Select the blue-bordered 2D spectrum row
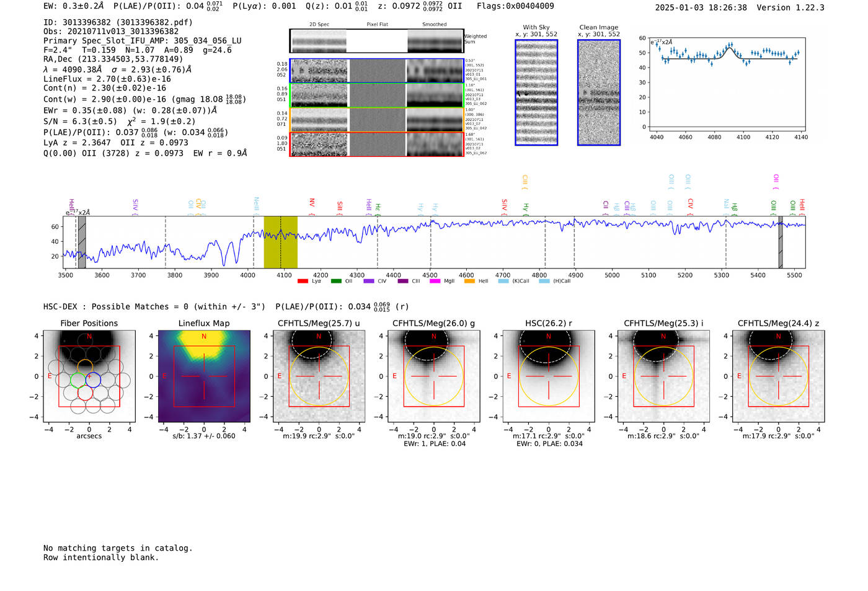The image size is (868, 591). coord(377,71)
